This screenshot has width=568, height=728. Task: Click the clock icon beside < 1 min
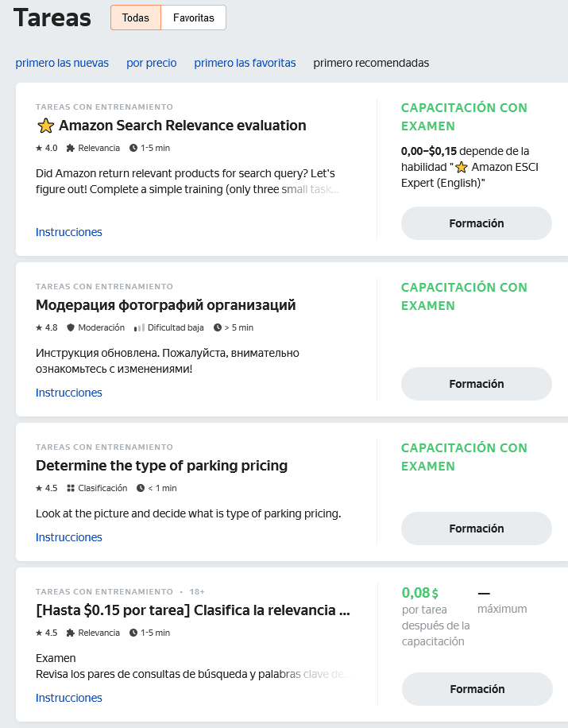click(141, 488)
